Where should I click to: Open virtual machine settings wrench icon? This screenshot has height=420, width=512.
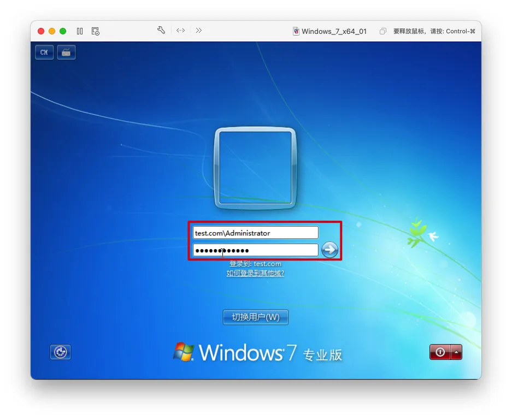tap(161, 31)
